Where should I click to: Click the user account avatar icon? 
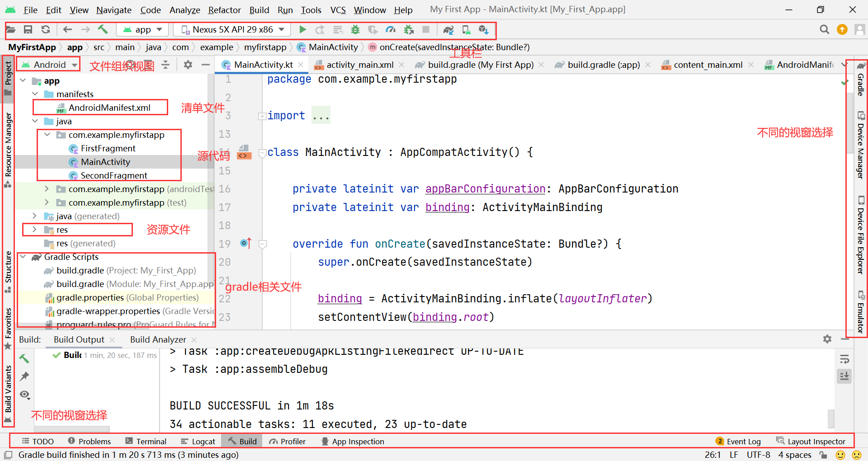(x=859, y=29)
